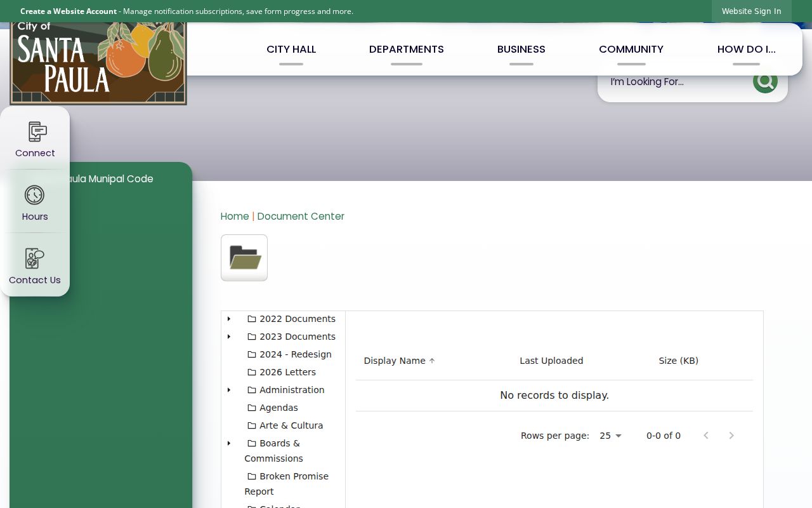Image resolution: width=812 pixels, height=508 pixels.
Task: Go to the Home breadcrumb link
Action: (x=235, y=217)
